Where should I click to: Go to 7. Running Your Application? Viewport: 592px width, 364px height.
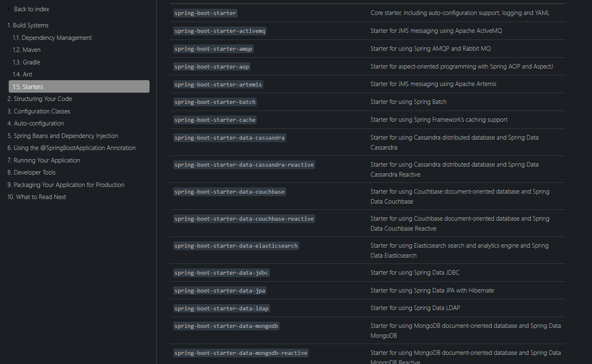pos(44,160)
